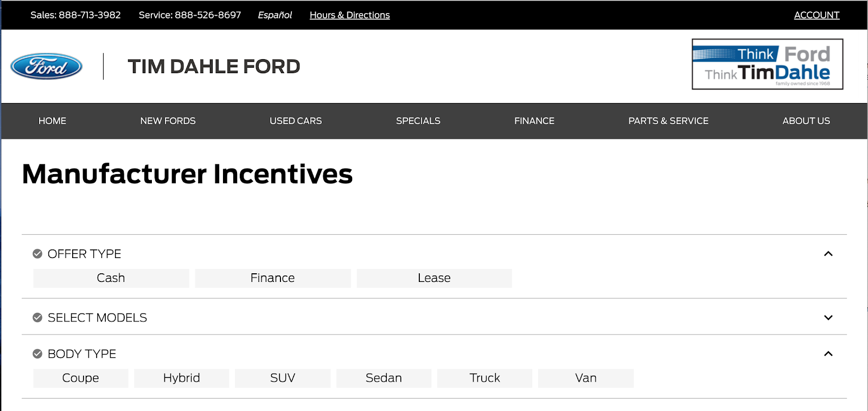The height and width of the screenshot is (411, 868).
Task: Select the SUV body type filter
Action: click(283, 378)
